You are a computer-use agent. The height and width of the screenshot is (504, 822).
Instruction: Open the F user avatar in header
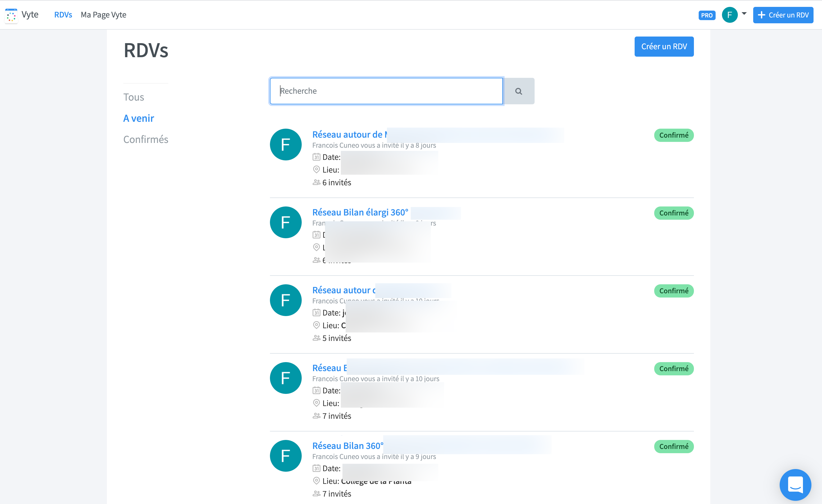click(x=729, y=15)
